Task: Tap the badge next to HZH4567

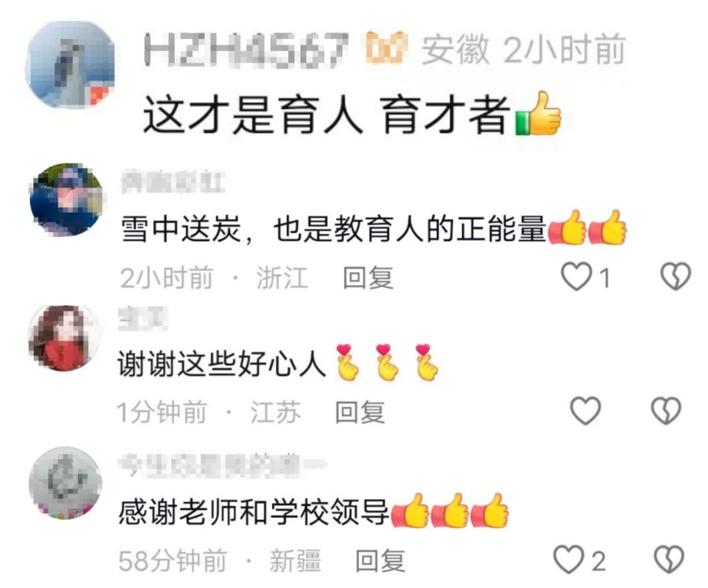Action: [385, 47]
